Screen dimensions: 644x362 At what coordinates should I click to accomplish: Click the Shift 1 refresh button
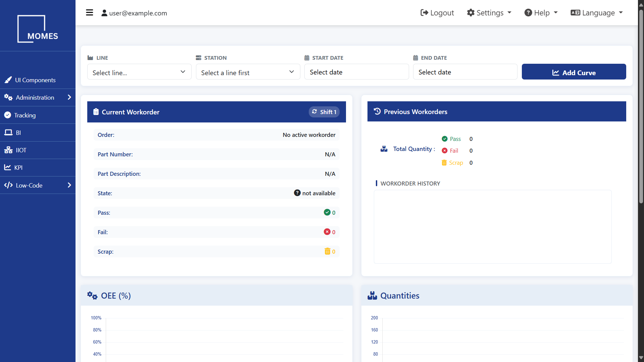pos(324,112)
